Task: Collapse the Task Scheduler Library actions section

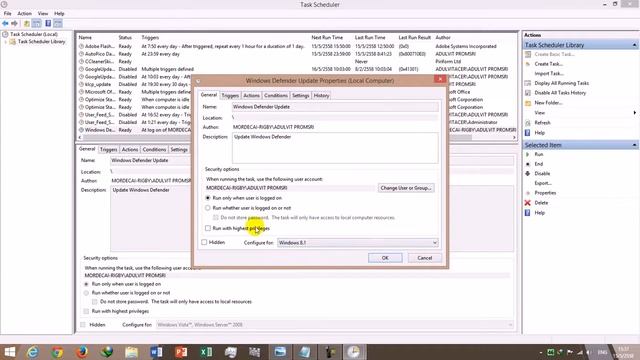Action: pos(634,45)
